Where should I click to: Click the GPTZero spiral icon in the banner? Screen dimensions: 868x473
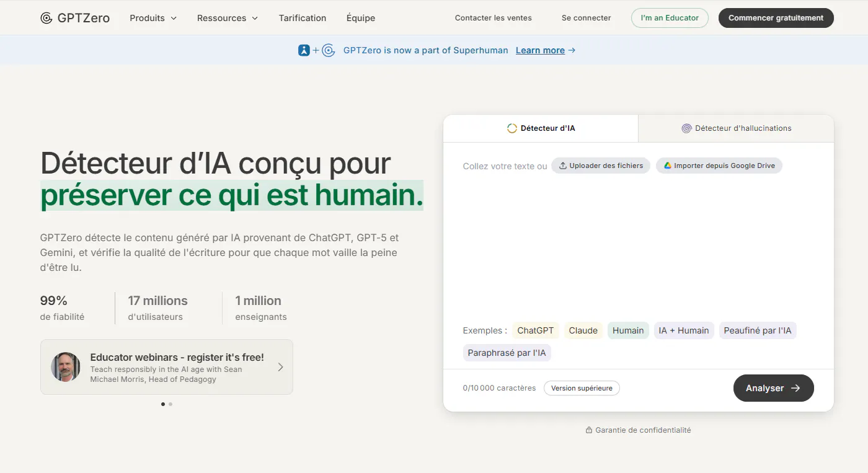pos(329,50)
